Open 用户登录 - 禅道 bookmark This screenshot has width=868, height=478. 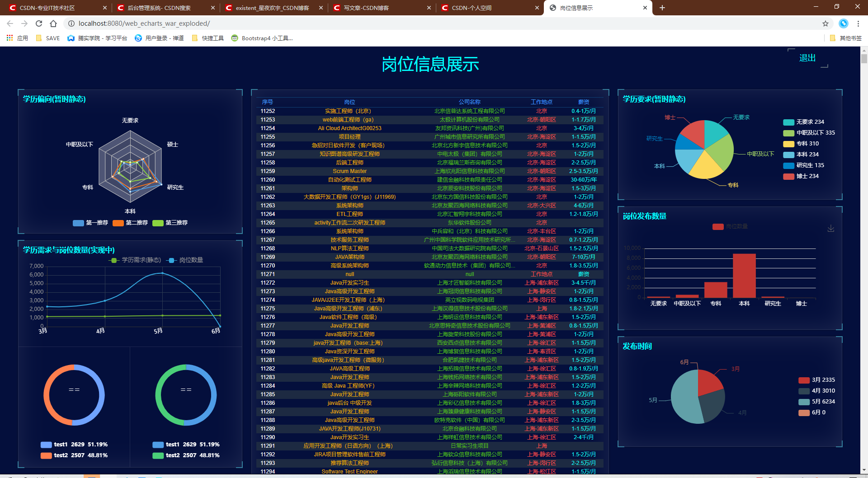[159, 38]
